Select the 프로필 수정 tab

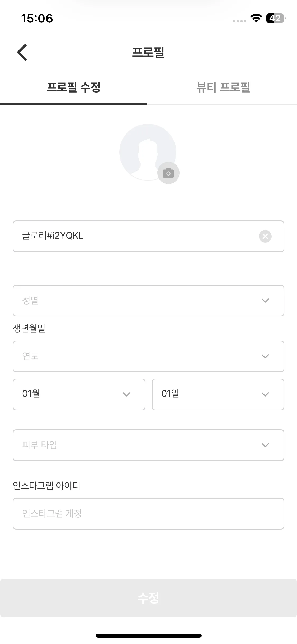click(74, 87)
